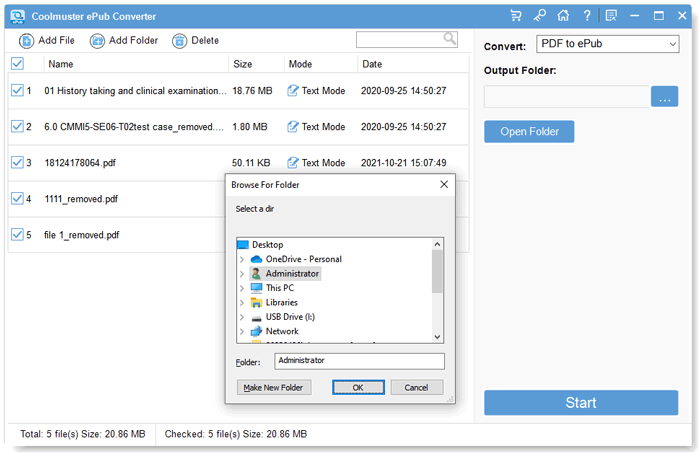Screen dimensions: 700x455
Task: Click the Folder name input field
Action: point(359,361)
